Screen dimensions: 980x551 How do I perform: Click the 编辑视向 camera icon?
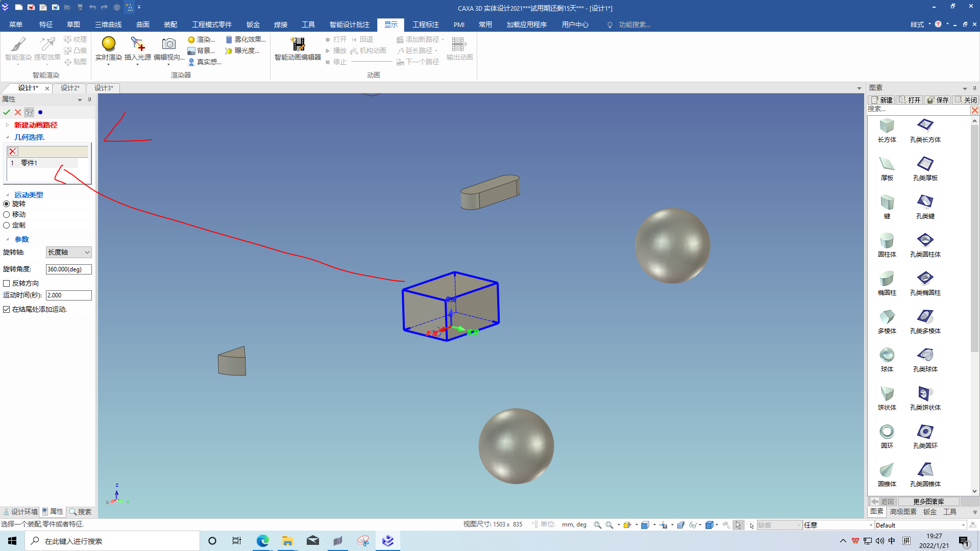coord(168,45)
